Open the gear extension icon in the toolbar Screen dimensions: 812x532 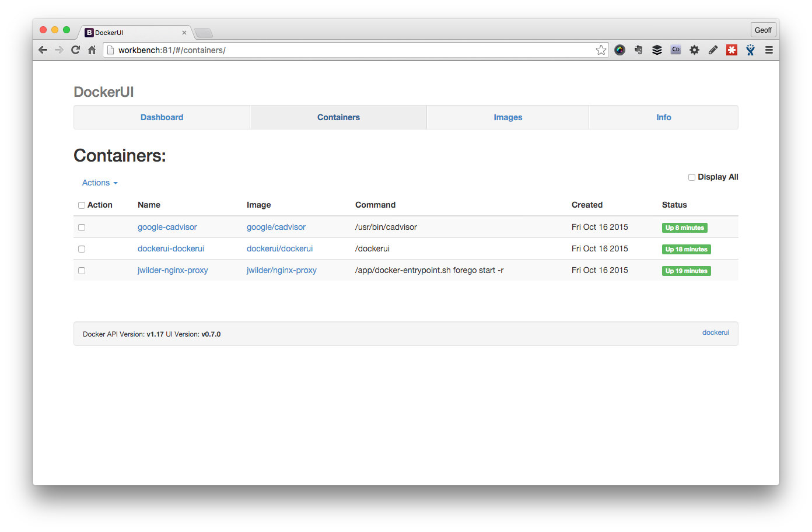(694, 50)
